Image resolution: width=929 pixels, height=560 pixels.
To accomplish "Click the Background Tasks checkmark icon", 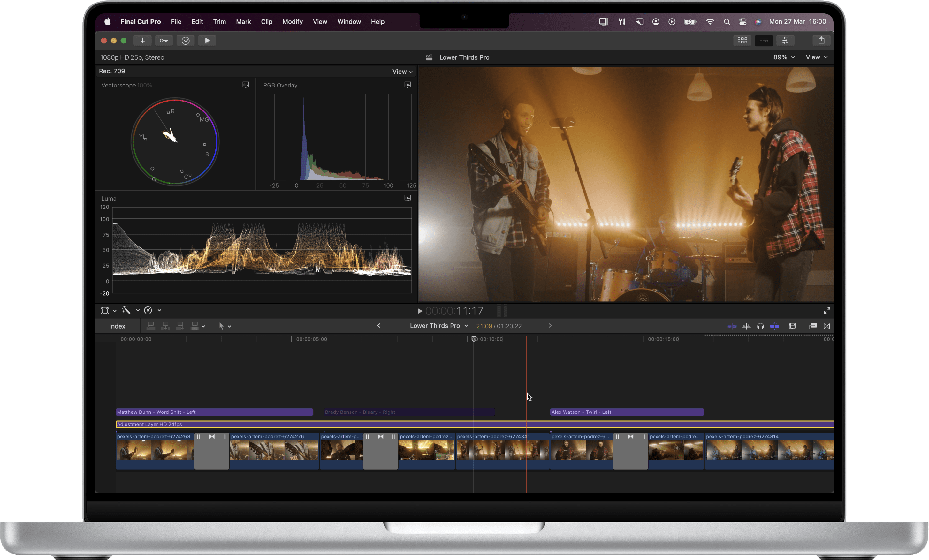I will (186, 40).
